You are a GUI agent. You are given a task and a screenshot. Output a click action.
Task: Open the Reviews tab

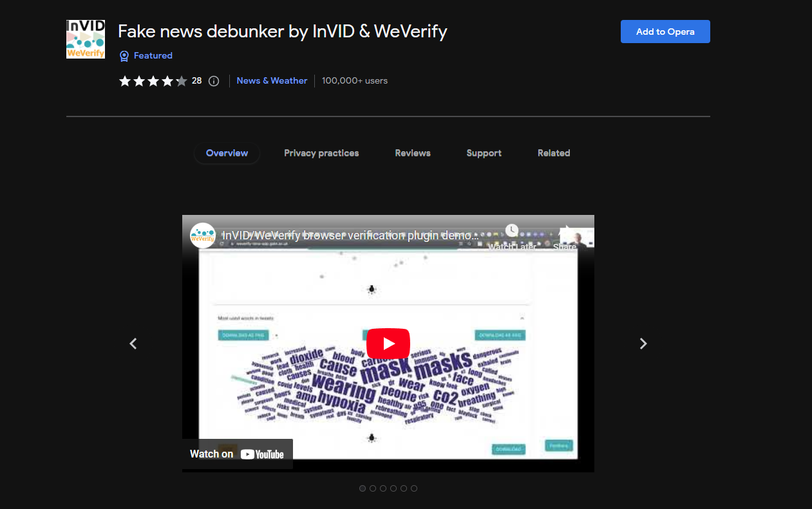tap(413, 153)
